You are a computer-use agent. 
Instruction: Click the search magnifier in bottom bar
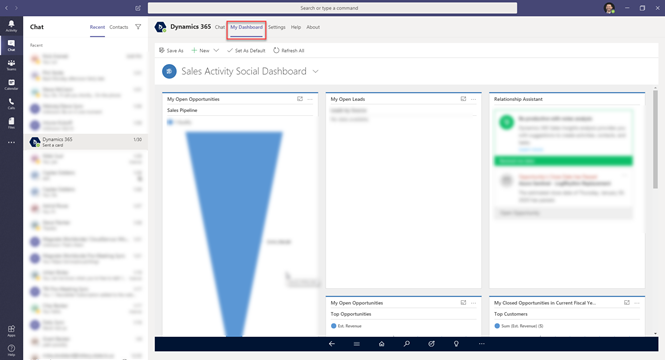click(x=406, y=344)
